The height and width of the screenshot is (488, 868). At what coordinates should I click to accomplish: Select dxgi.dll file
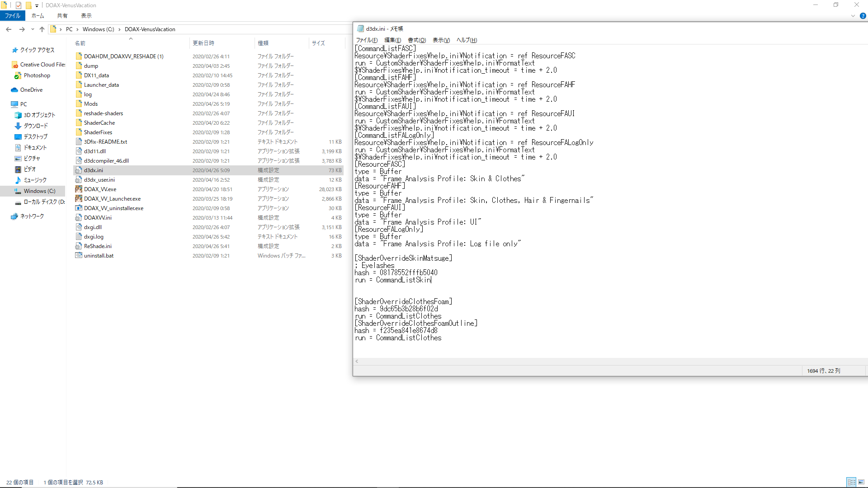coord(93,227)
